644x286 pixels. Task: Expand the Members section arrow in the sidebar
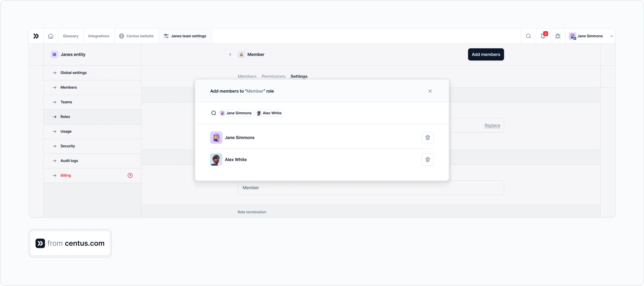click(x=54, y=87)
